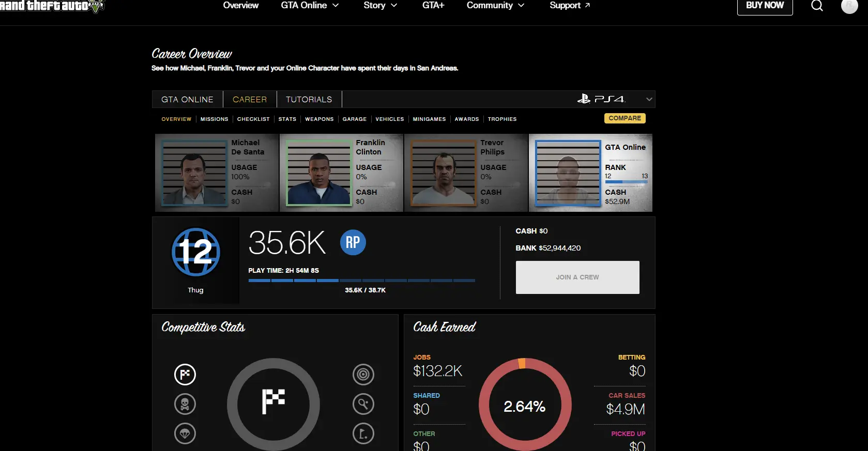Select the parachuting stat icon
The width and height of the screenshot is (868, 451).
click(185, 433)
